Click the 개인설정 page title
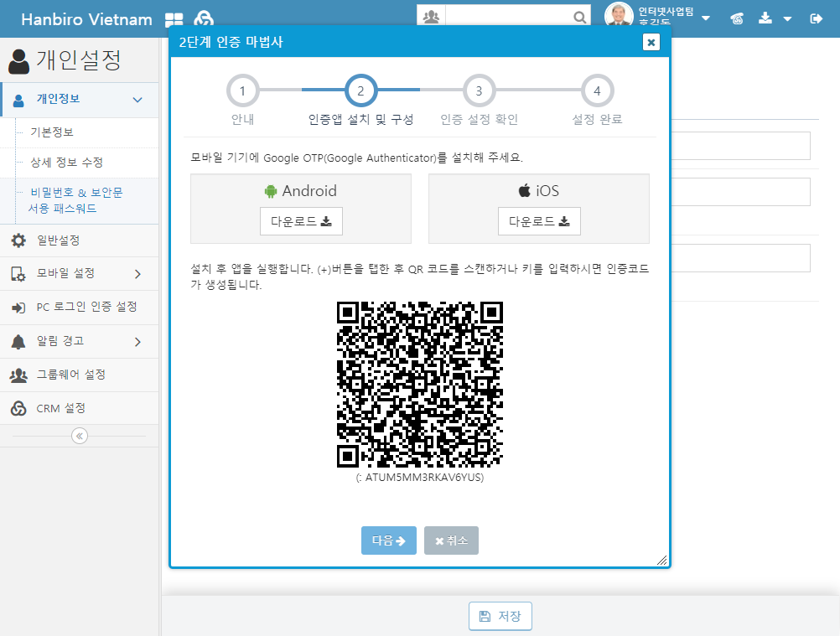 point(79,60)
